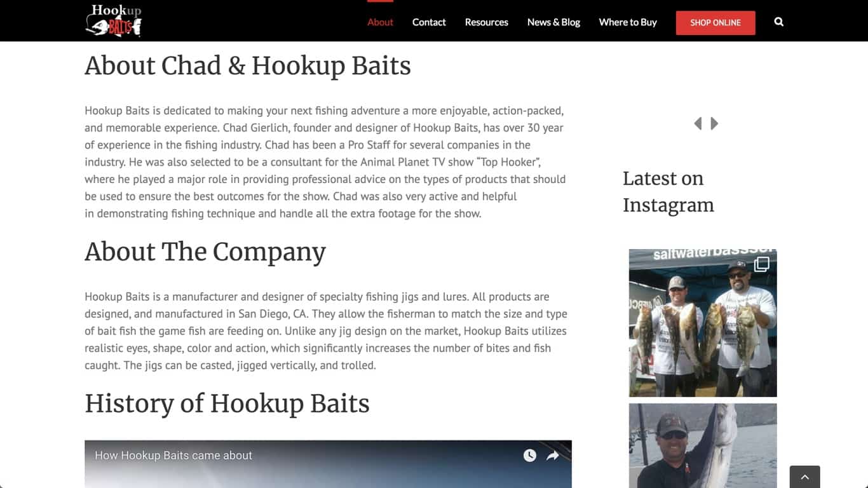Open the Where to Buy menu item
The image size is (868, 488).
click(x=628, y=22)
